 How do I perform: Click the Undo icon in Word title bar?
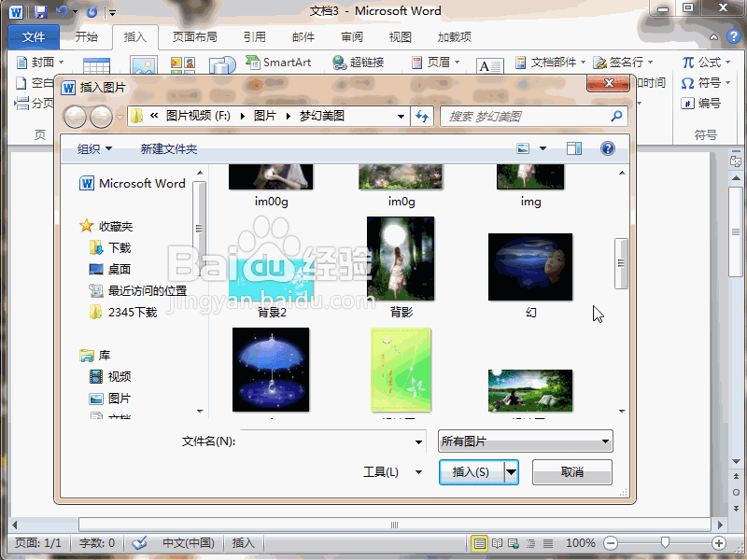pyautogui.click(x=62, y=11)
